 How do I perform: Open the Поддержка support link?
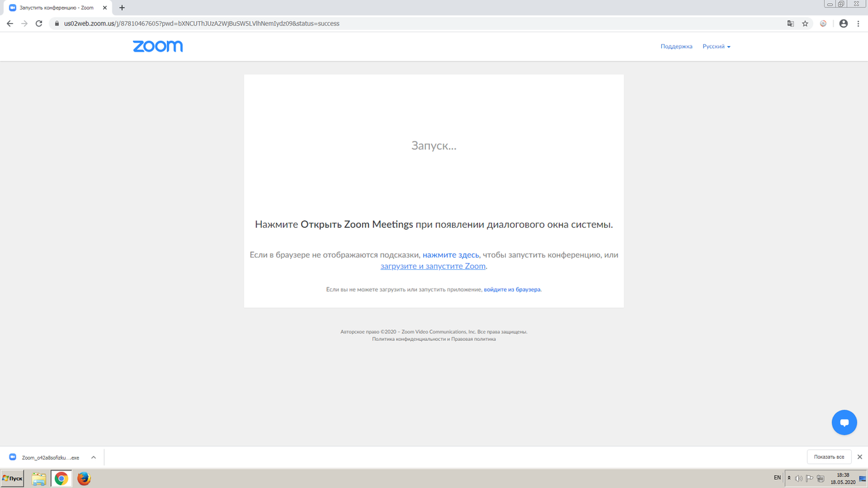[676, 47]
